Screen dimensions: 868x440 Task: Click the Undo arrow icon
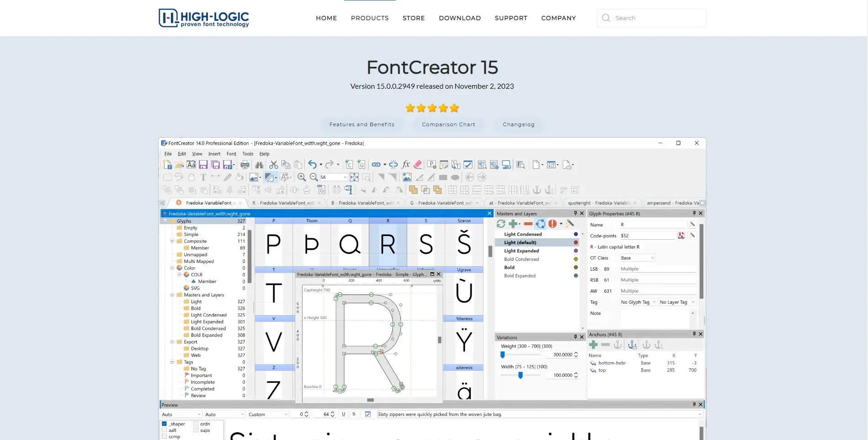312,165
